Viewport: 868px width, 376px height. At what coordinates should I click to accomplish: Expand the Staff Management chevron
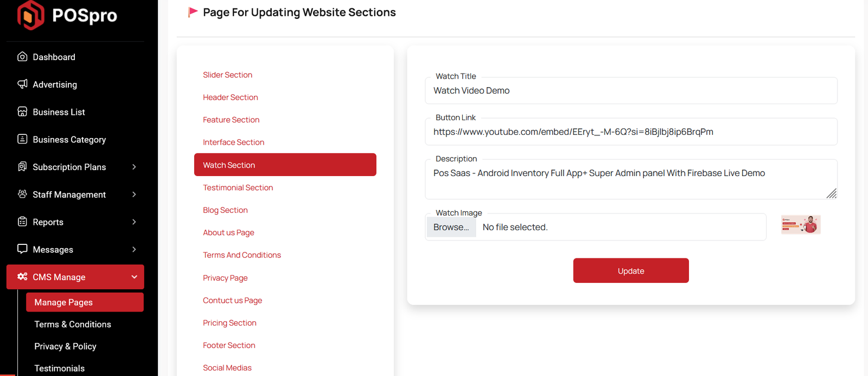point(134,195)
